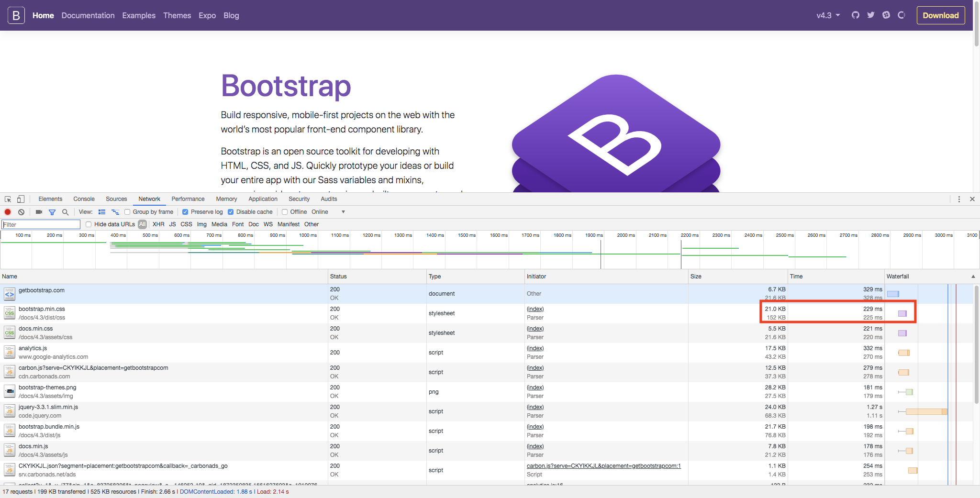The width and height of the screenshot is (980, 498).
Task: Click the Twitter bird icon
Action: (870, 15)
